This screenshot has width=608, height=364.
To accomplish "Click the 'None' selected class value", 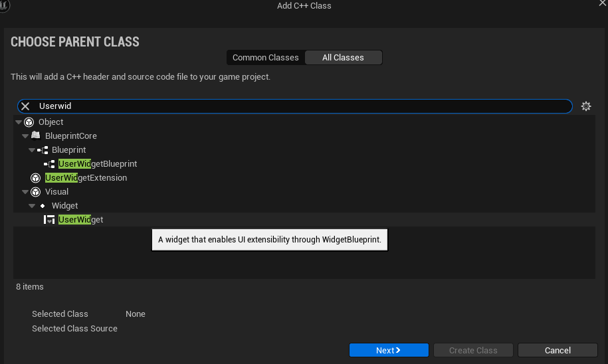I will pos(136,314).
